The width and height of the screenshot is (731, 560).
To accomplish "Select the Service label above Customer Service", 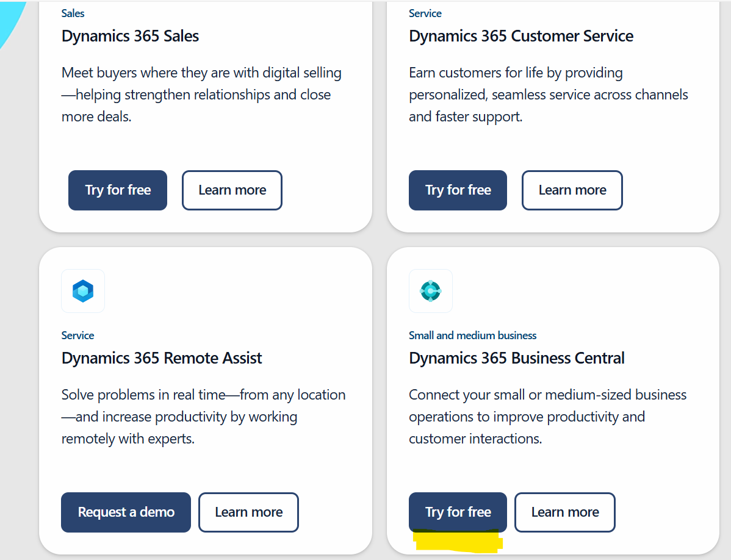I will (x=425, y=13).
